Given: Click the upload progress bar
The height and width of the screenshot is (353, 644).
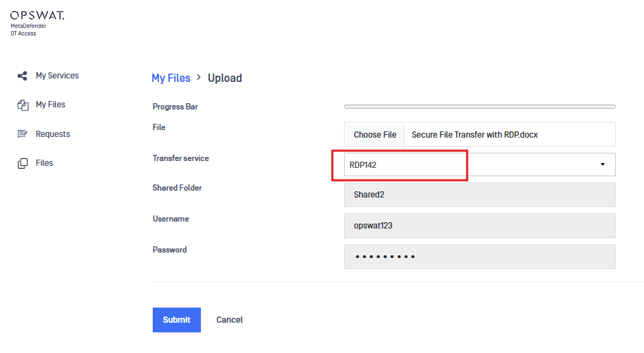Looking at the screenshot, I should coord(480,107).
